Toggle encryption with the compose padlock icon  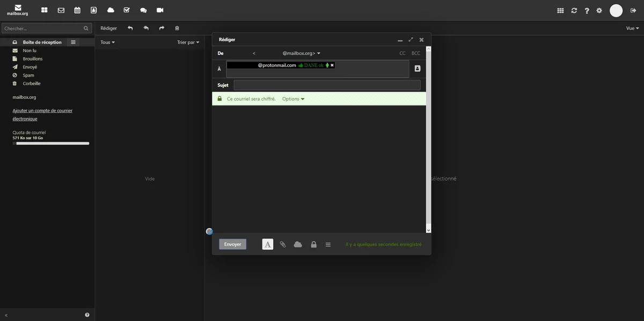(x=313, y=244)
